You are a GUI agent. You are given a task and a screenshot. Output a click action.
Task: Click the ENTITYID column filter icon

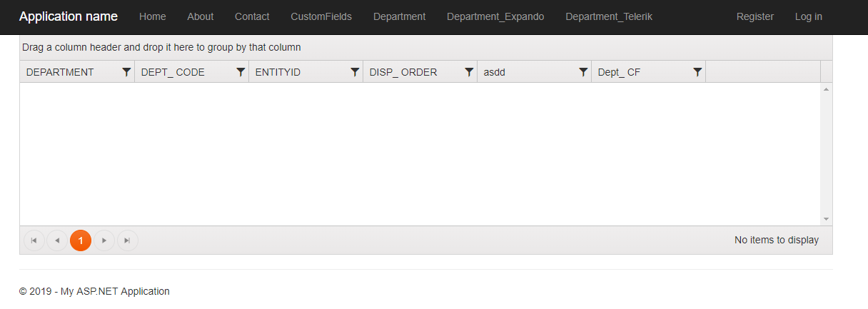click(355, 72)
